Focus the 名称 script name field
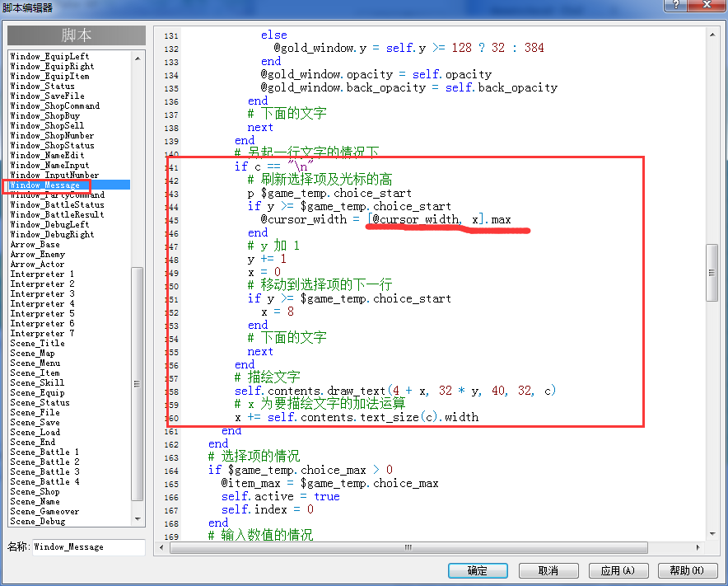This screenshot has width=728, height=586. click(x=89, y=547)
